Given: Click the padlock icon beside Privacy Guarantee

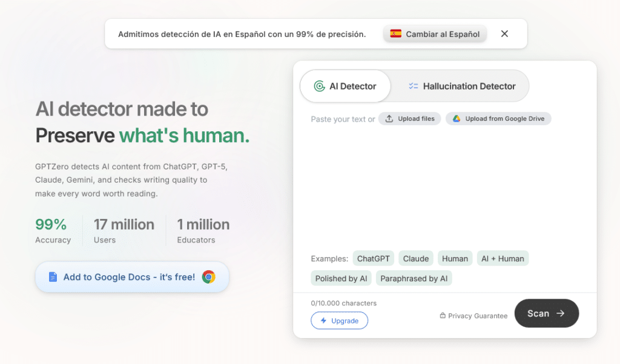Looking at the screenshot, I should 443,316.
